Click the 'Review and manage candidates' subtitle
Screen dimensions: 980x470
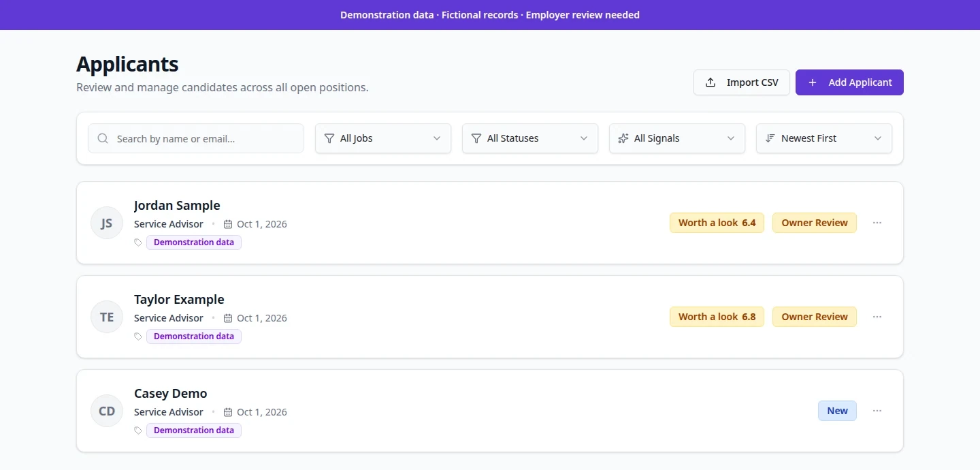click(x=223, y=88)
